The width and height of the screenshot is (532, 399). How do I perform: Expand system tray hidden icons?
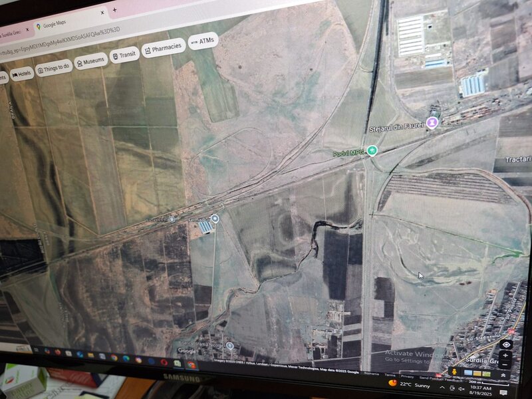[442, 387]
